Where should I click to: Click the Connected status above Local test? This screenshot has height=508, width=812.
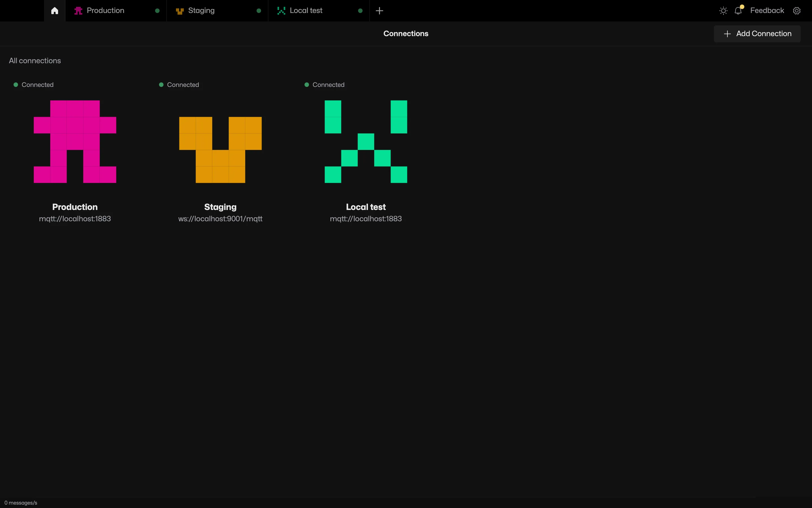pyautogui.click(x=325, y=85)
